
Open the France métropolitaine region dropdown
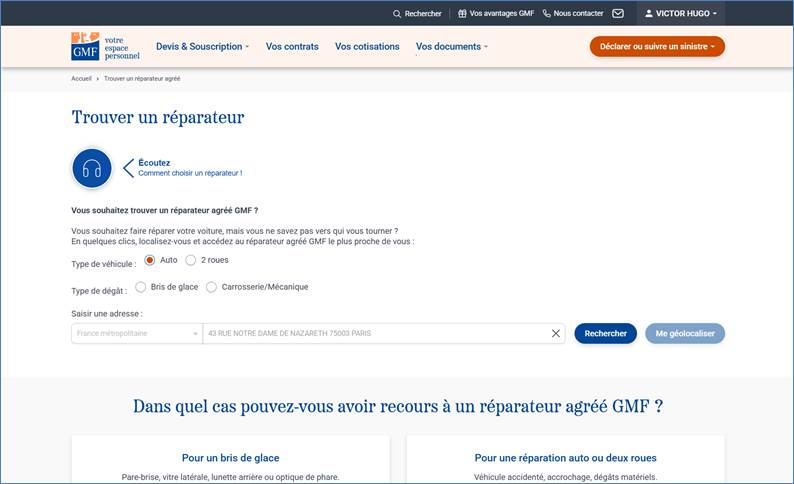[136, 333]
